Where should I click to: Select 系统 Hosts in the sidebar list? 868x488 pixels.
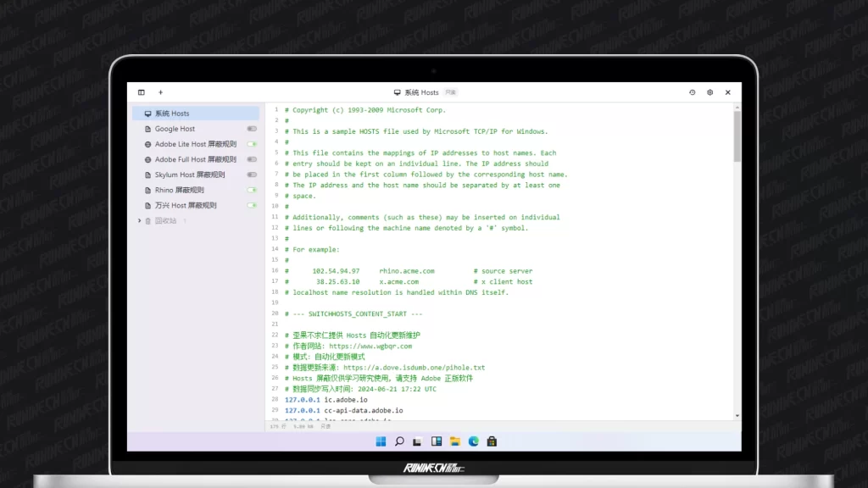172,114
